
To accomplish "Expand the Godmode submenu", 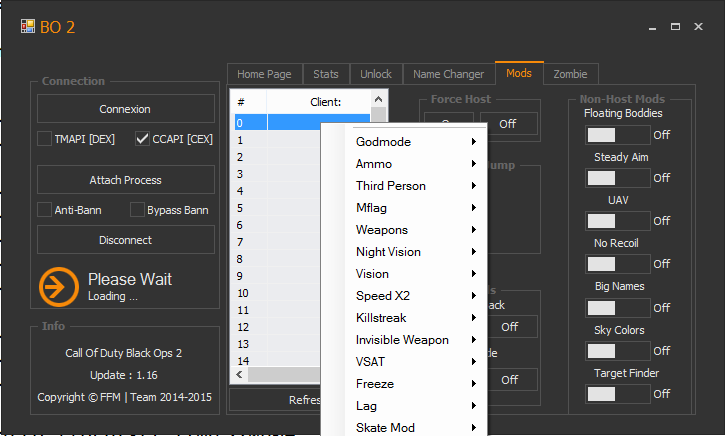I will pos(416,142).
